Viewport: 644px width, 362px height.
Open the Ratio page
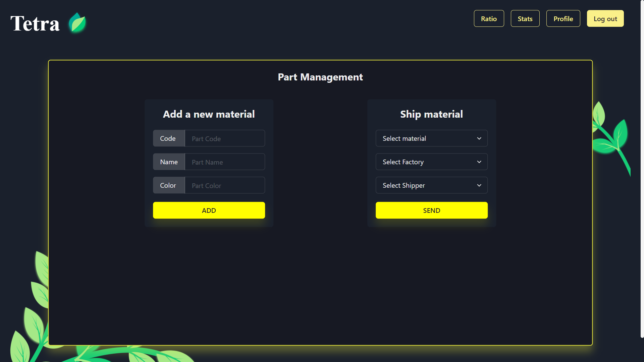click(489, 19)
